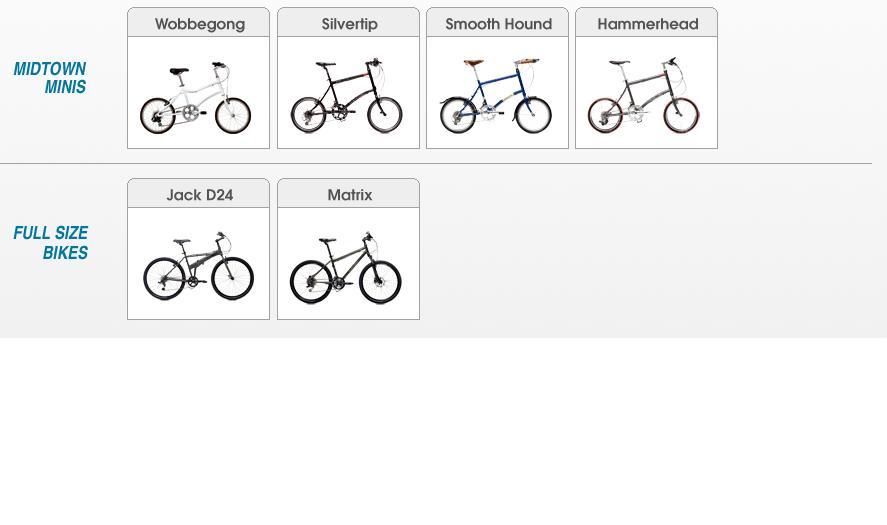Click the Hammerhead bike's rear wheel

605,115
